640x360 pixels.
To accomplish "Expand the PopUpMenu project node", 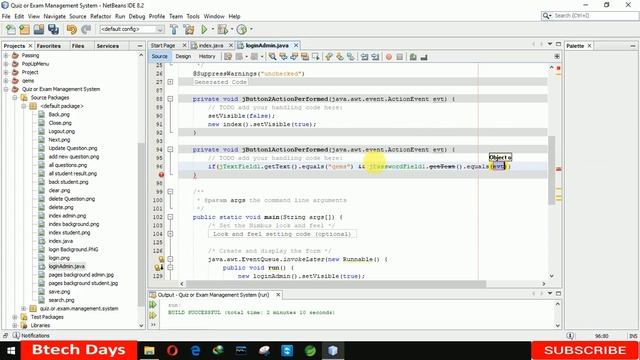I will 6,64.
